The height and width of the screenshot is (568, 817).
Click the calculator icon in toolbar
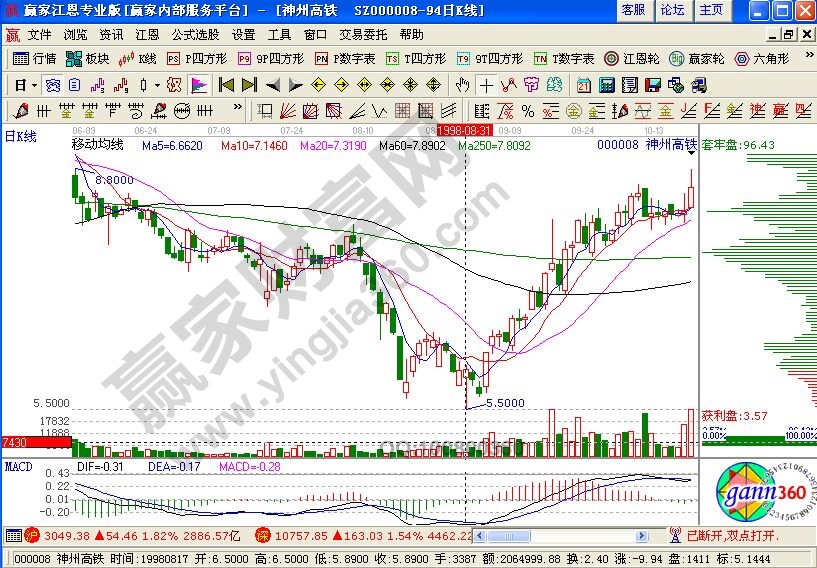[604, 84]
